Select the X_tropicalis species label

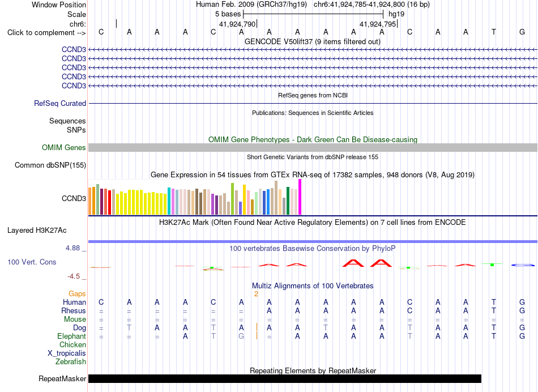[x=67, y=353]
